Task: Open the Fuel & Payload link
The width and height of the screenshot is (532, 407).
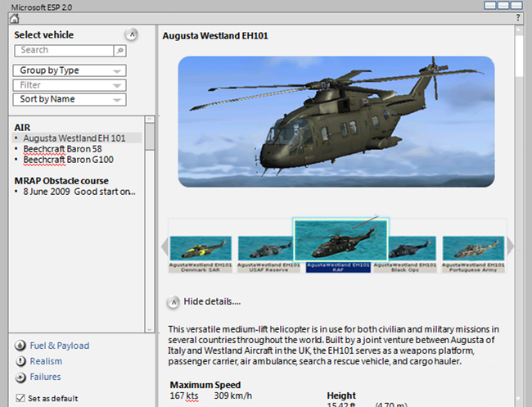Action: (x=60, y=346)
